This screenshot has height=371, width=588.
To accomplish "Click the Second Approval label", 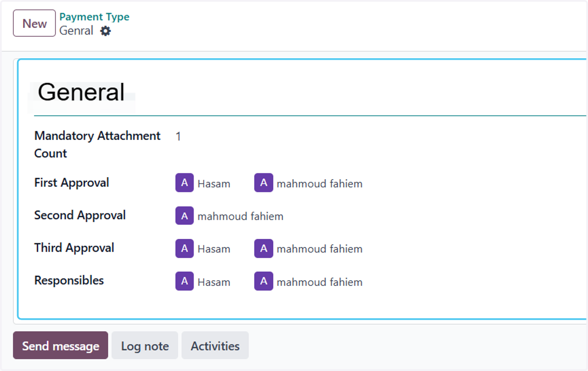I will pos(80,215).
